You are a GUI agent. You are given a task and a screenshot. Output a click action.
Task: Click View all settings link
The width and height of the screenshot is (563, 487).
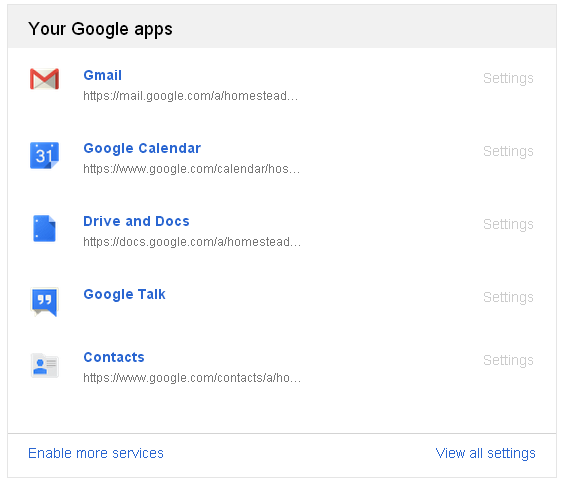pos(485,453)
